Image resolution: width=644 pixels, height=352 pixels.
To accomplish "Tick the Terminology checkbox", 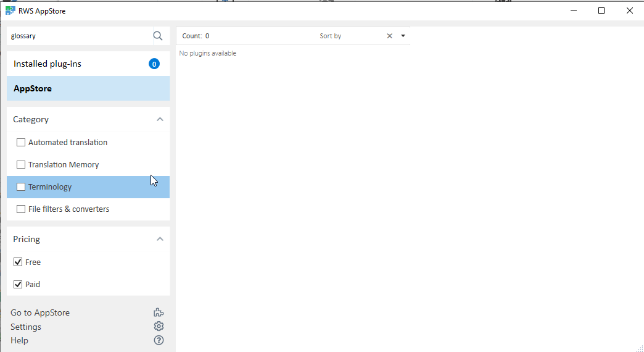I will [21, 186].
